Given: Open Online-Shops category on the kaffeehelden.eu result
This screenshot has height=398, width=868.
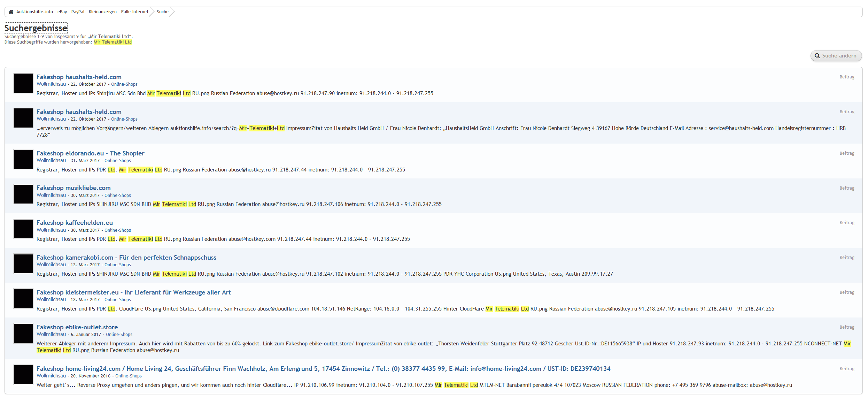Looking at the screenshot, I should pos(118,230).
